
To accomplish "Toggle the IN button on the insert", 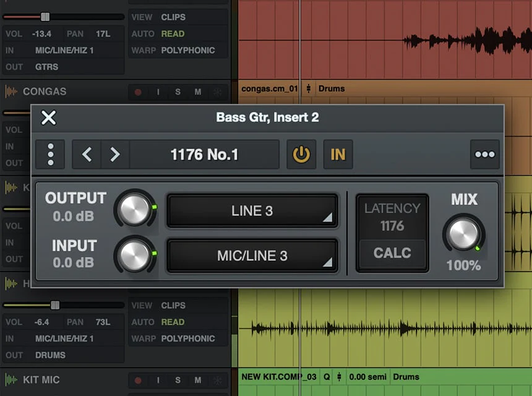I will (338, 155).
